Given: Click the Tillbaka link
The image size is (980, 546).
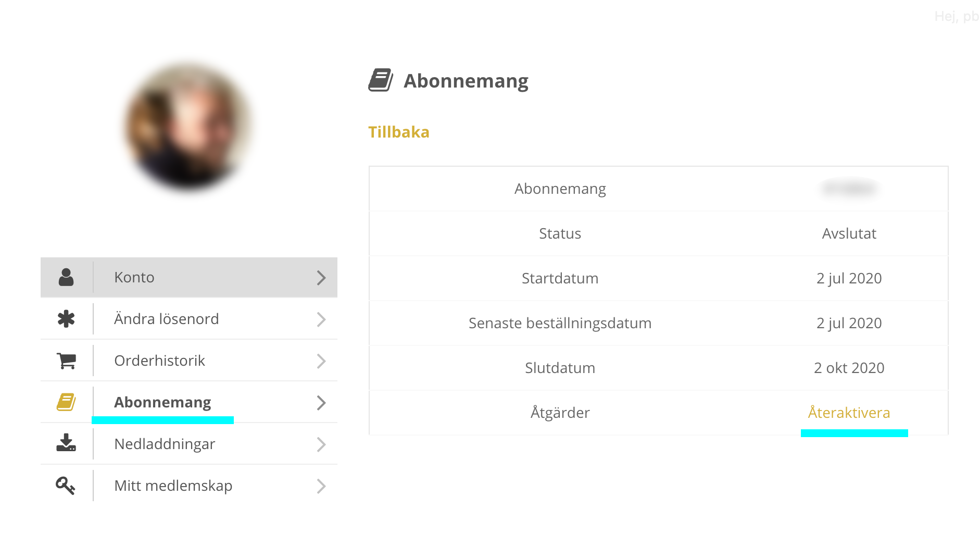Looking at the screenshot, I should point(399,132).
